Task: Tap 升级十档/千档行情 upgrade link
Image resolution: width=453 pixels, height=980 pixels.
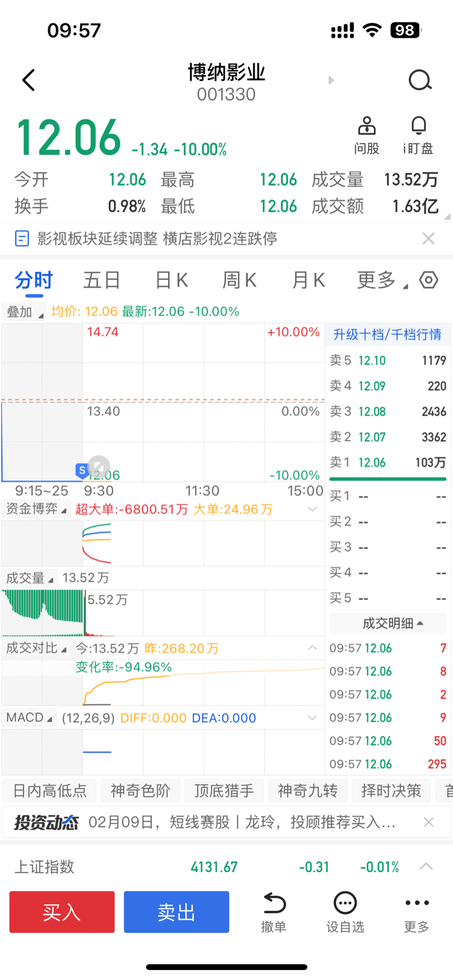Action: (387, 335)
